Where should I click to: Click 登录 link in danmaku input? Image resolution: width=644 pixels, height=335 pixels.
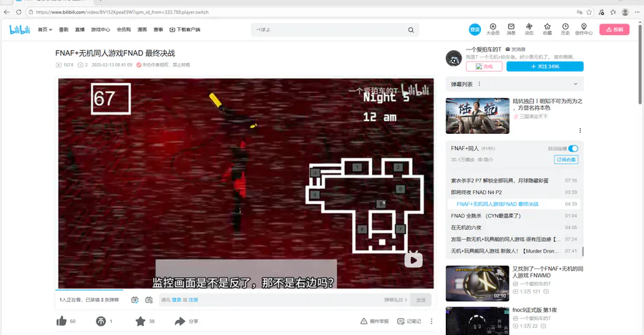click(177, 300)
